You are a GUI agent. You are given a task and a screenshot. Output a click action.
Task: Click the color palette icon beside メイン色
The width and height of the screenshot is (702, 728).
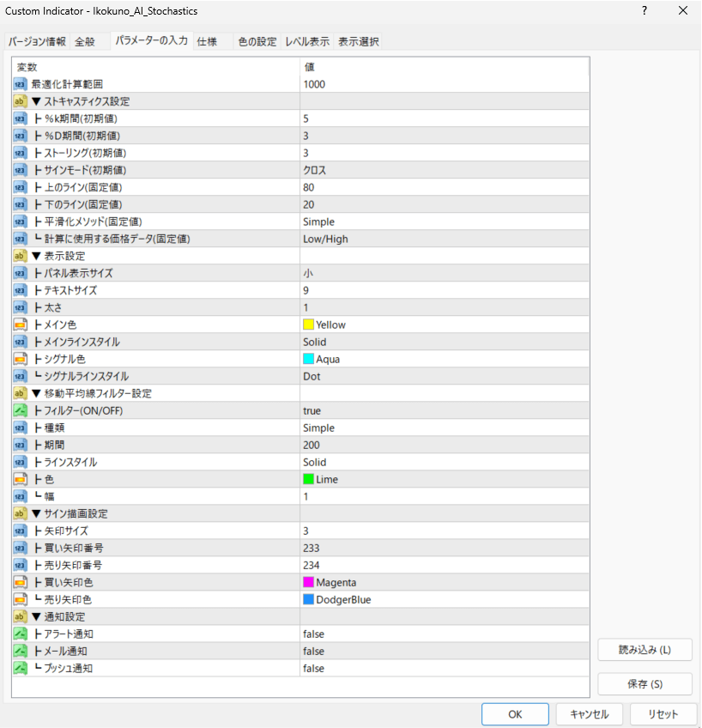click(18, 324)
